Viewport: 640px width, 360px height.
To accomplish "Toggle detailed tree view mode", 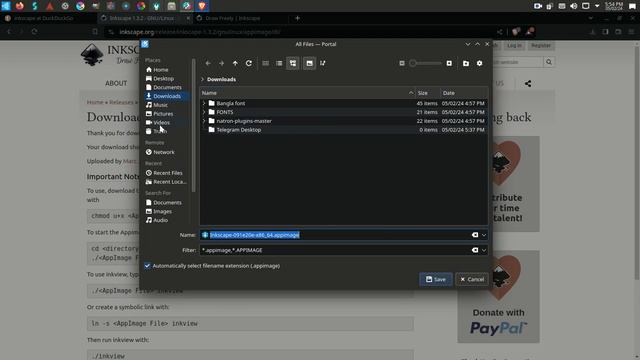I will tap(293, 63).
